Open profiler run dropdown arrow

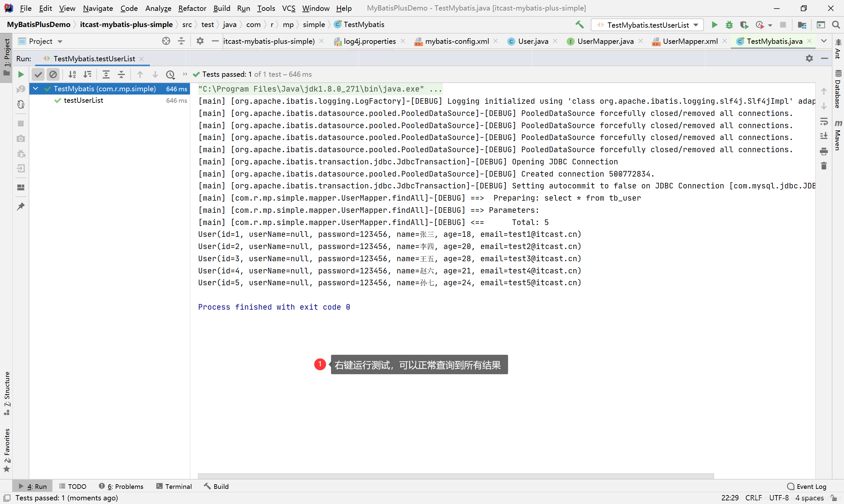click(770, 25)
